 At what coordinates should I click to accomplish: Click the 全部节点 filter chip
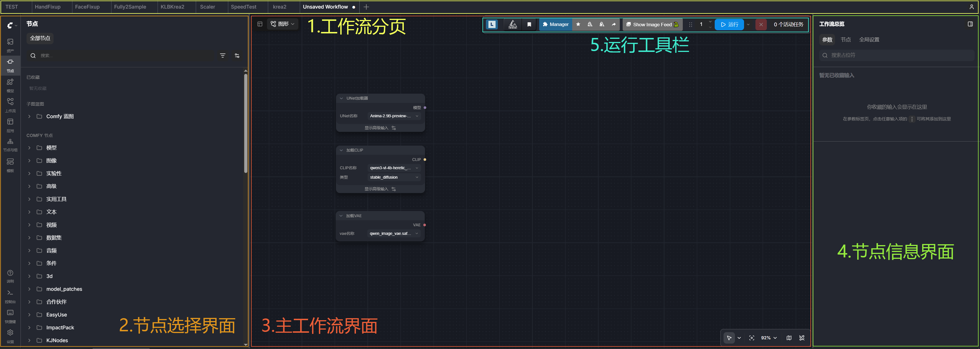(40, 38)
